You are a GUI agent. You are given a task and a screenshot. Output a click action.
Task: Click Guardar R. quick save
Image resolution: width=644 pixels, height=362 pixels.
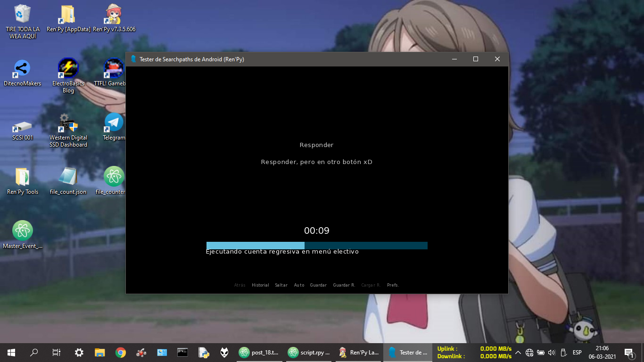[x=344, y=285]
